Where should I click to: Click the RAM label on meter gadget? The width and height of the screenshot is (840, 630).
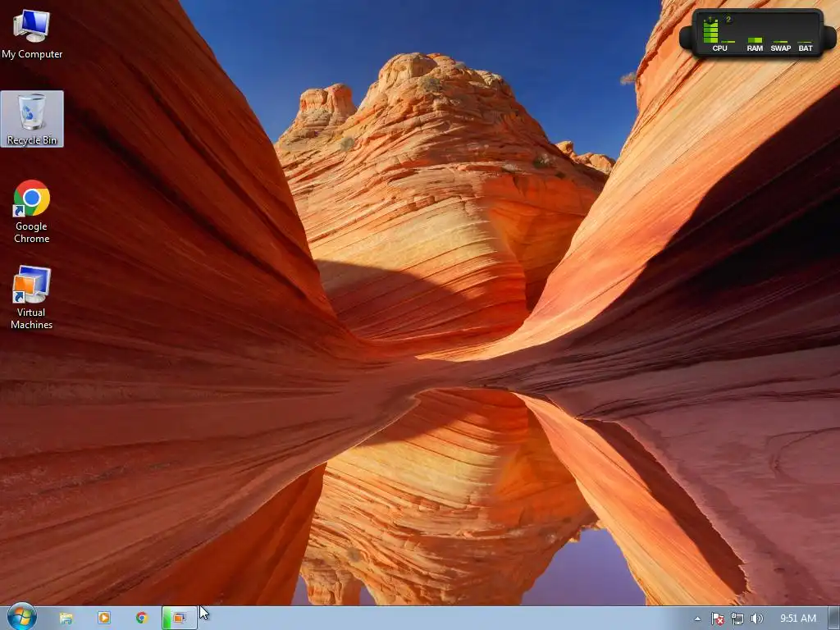click(755, 48)
